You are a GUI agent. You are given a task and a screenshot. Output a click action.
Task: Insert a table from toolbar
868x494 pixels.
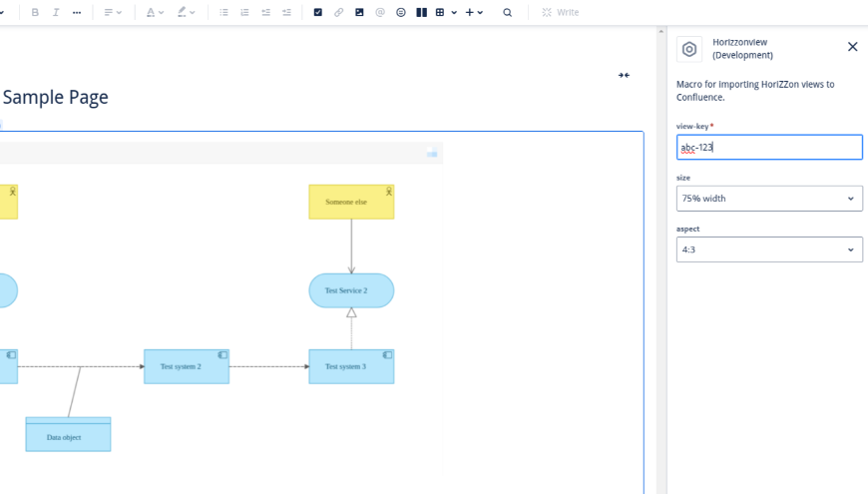pos(440,13)
